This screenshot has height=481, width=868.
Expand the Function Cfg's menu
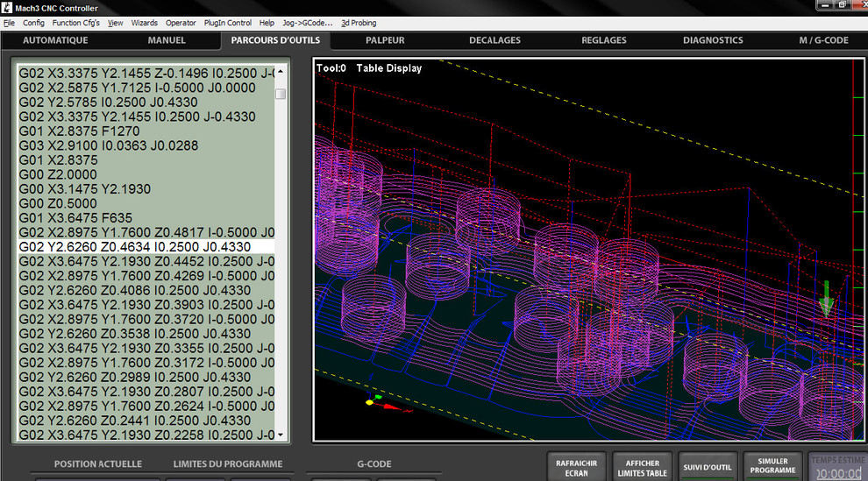(75, 23)
